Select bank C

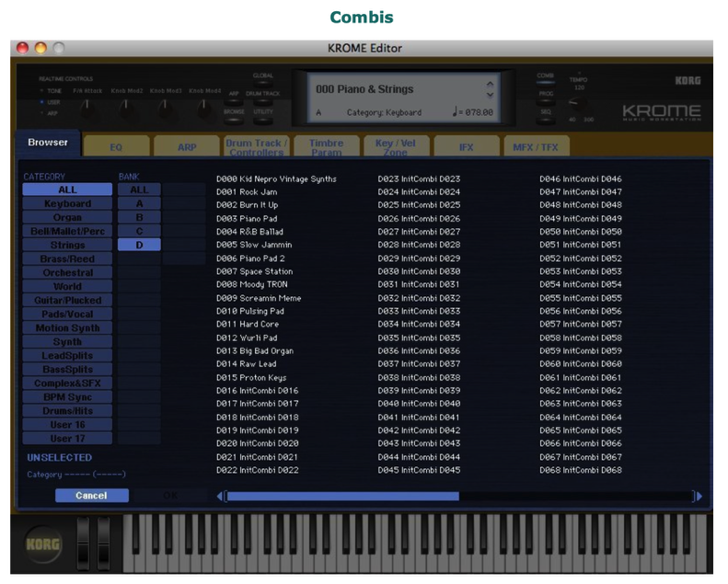139,231
